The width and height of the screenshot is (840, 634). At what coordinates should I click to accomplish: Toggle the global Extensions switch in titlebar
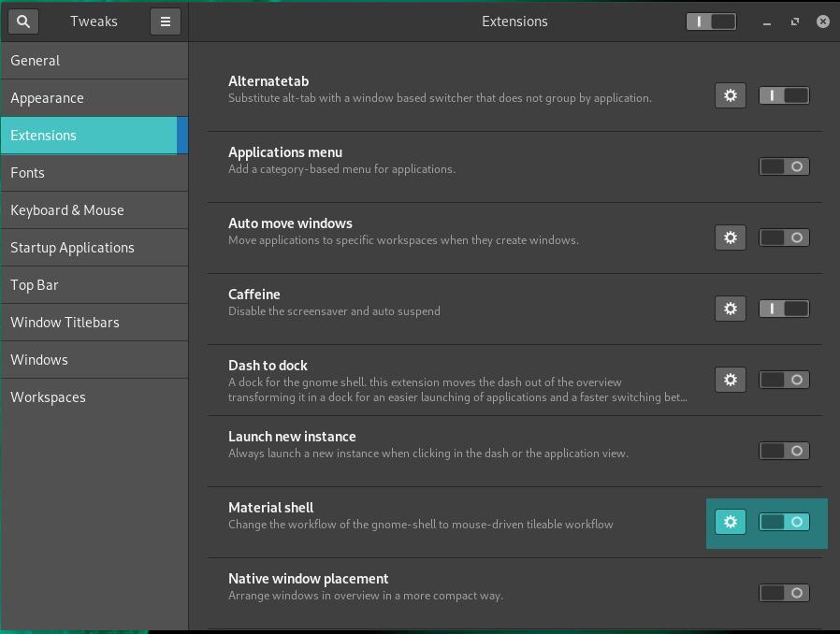(x=711, y=22)
